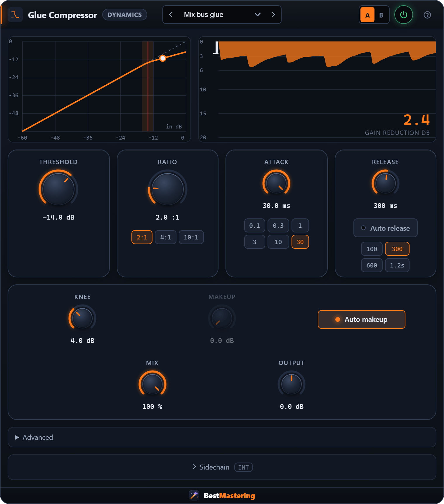Click the Glue Compressor logo icon
444x504 pixels.
click(15, 15)
